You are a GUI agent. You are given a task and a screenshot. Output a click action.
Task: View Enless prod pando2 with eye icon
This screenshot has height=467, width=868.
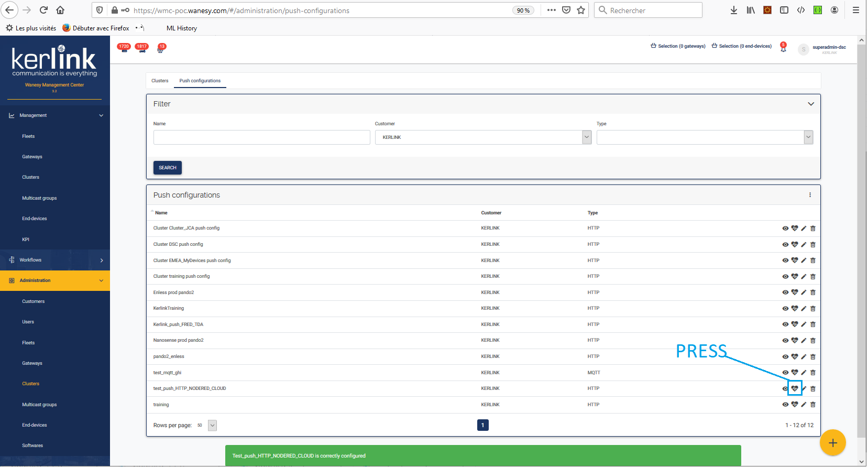pyautogui.click(x=785, y=292)
